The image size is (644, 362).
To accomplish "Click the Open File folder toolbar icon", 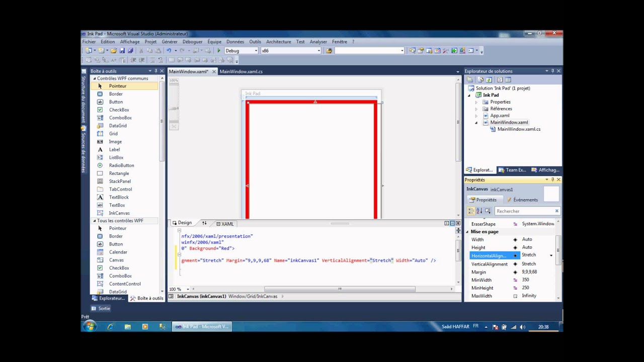I will 114,51.
